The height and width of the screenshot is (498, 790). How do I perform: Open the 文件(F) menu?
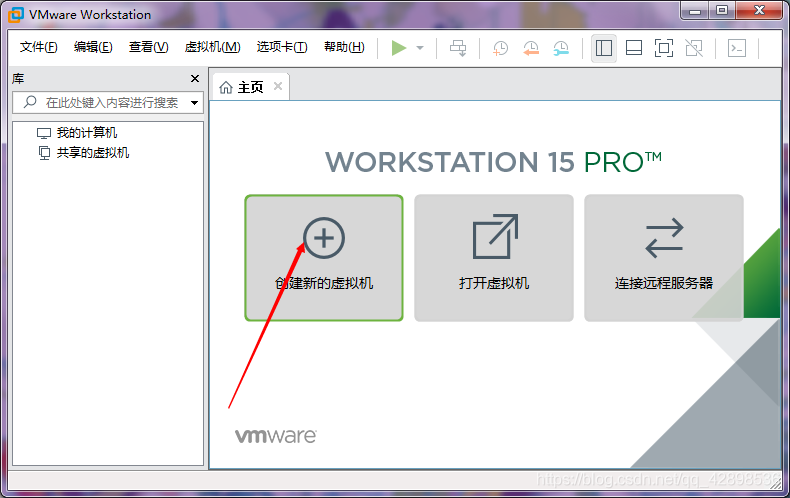[x=39, y=47]
